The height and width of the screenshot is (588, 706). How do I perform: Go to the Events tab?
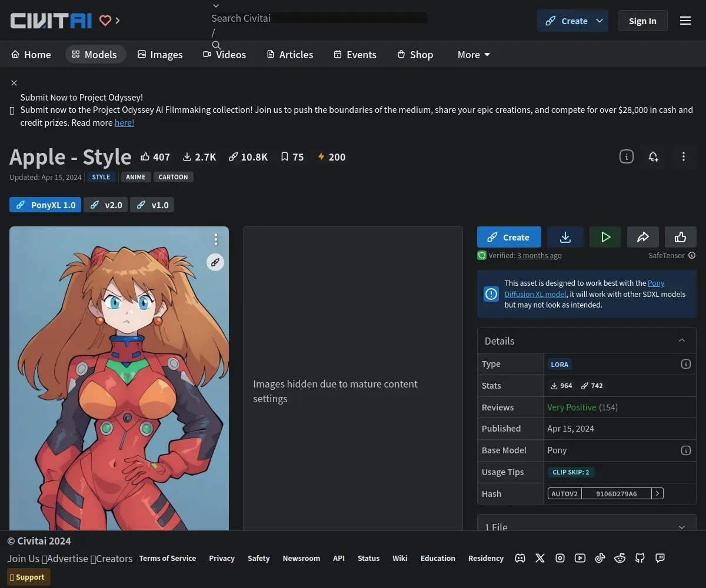[x=355, y=55]
